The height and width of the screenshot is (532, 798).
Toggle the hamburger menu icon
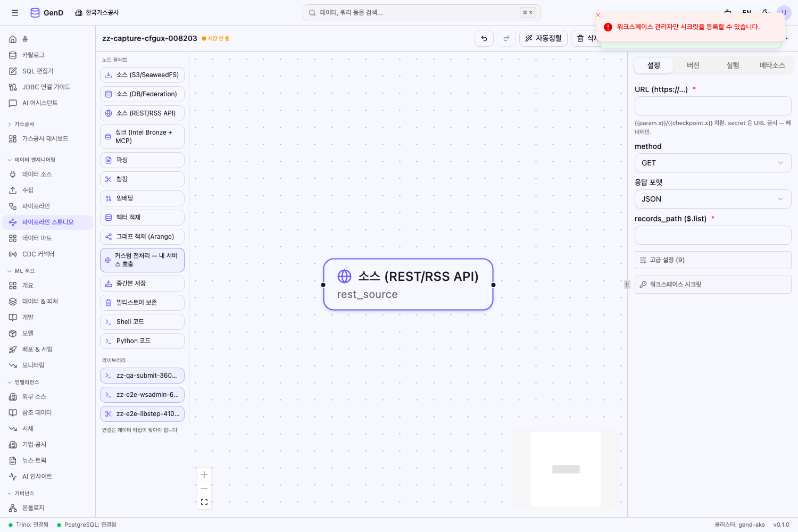[x=15, y=13]
